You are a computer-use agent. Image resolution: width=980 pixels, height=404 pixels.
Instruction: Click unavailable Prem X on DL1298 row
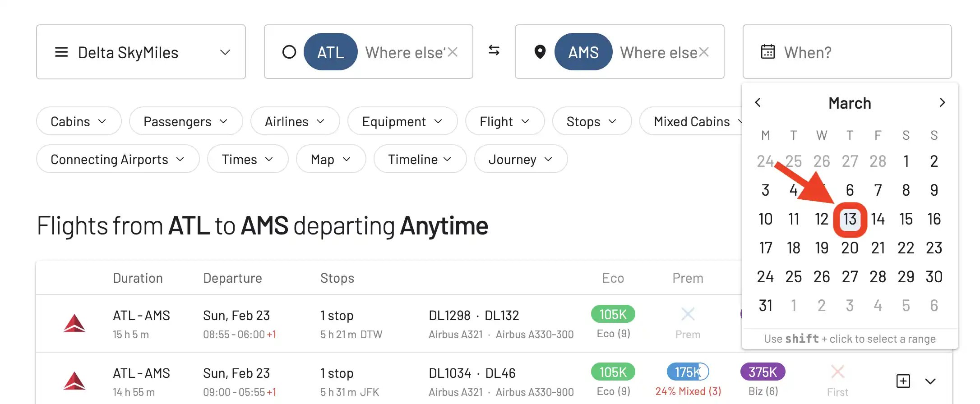(x=688, y=314)
